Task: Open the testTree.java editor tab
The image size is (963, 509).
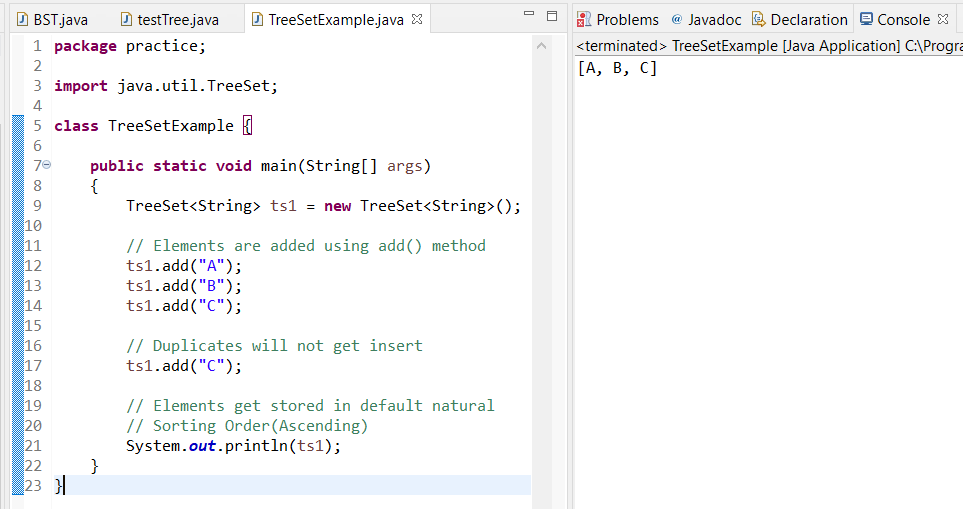Action: tap(170, 20)
